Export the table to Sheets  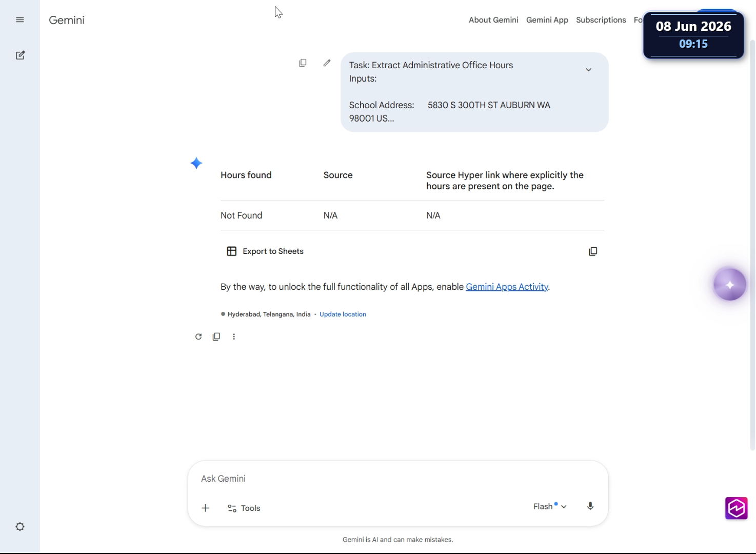(265, 251)
